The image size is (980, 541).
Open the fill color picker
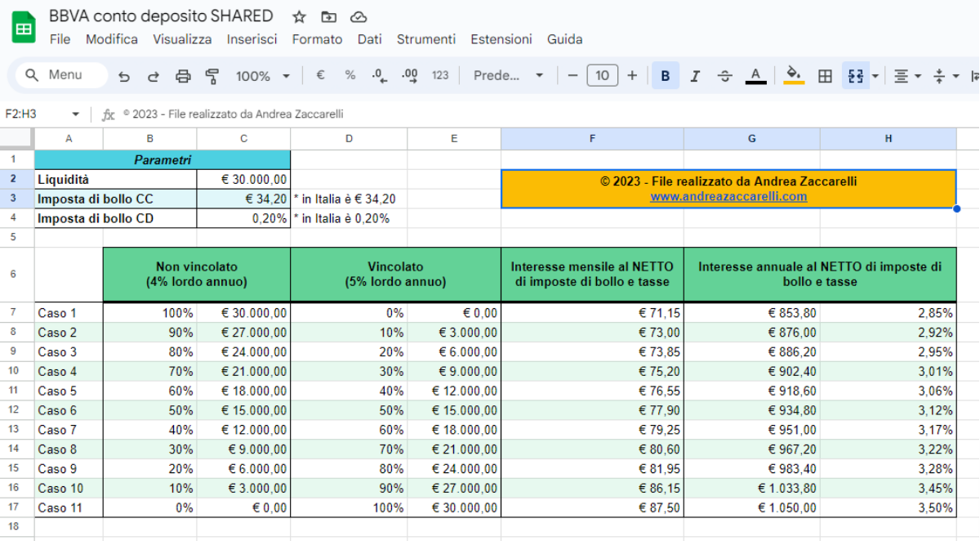coord(793,76)
